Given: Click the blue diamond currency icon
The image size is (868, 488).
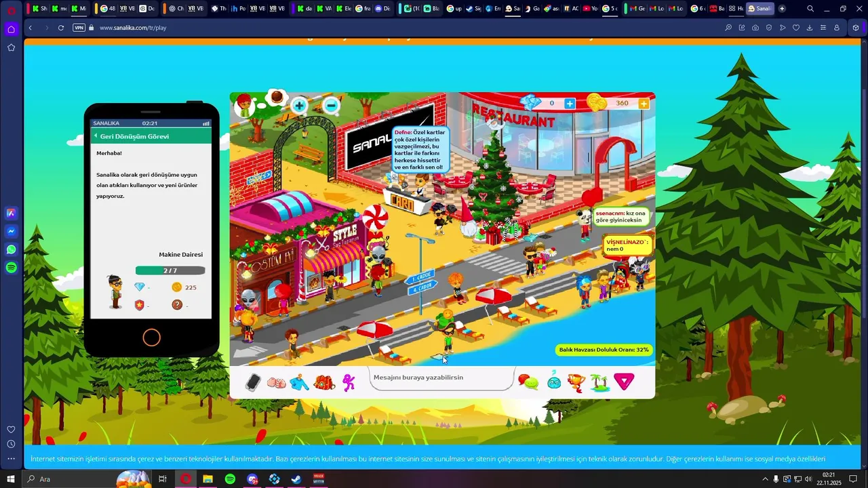Looking at the screenshot, I should pos(531,102).
